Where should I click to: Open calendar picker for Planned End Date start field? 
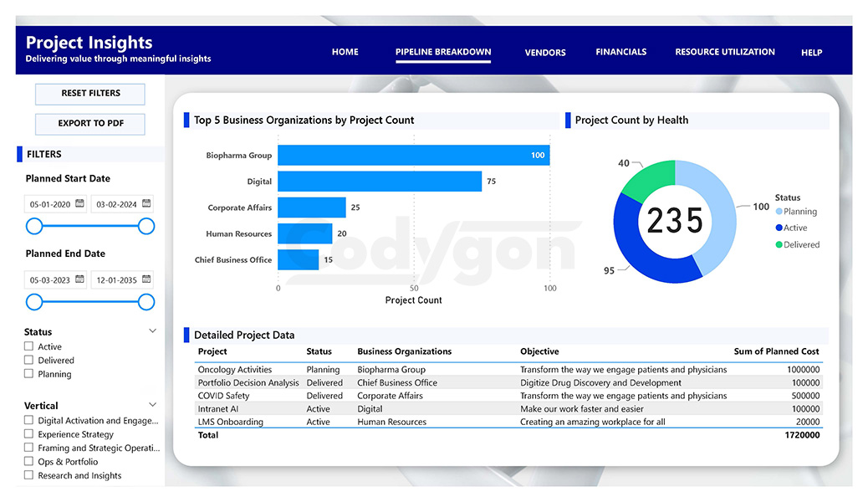point(78,279)
